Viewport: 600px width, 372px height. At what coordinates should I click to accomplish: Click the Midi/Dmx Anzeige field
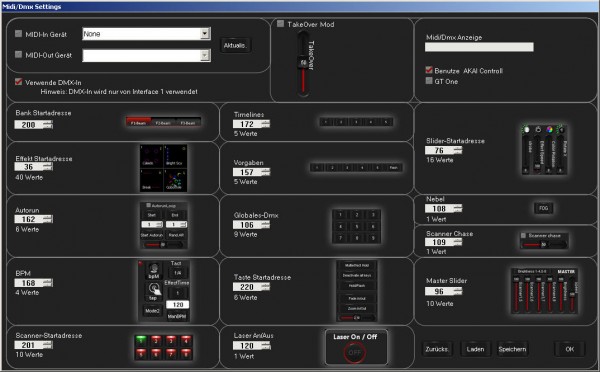tap(479, 47)
